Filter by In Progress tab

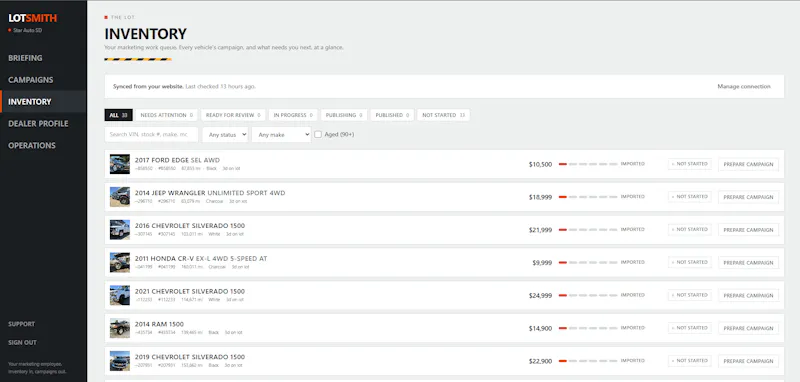(x=293, y=115)
